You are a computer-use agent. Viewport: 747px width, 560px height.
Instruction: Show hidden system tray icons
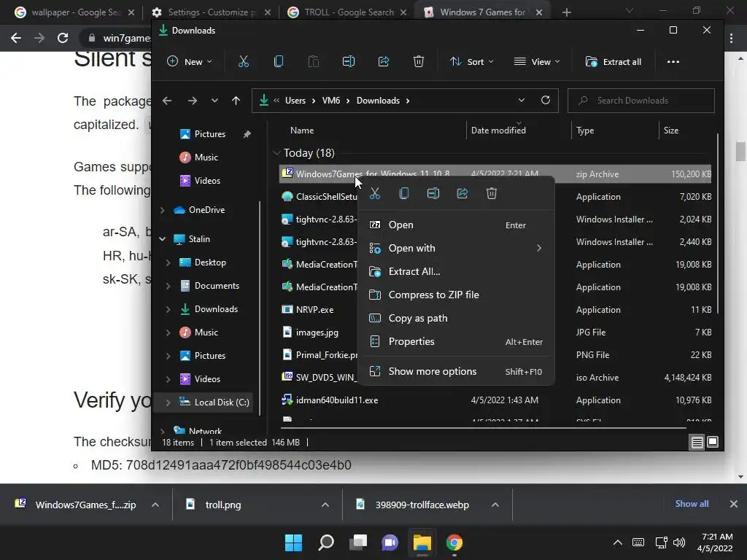[617, 542]
